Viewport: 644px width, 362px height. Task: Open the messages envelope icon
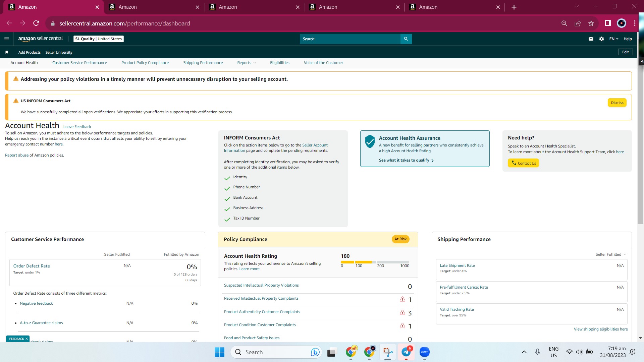click(591, 39)
